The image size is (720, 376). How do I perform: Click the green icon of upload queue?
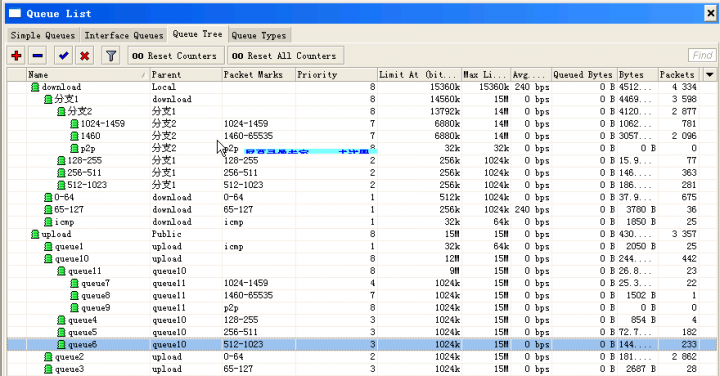(35, 234)
